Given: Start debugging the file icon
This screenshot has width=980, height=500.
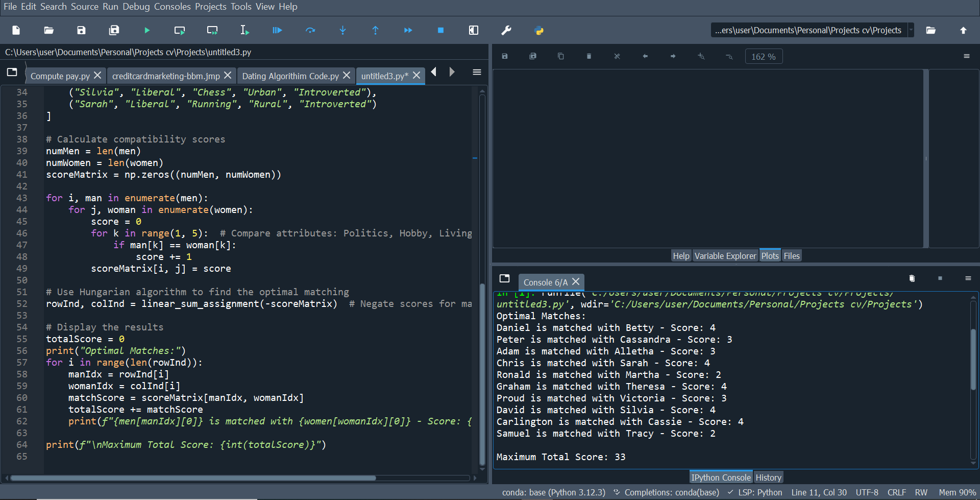Looking at the screenshot, I should (277, 30).
